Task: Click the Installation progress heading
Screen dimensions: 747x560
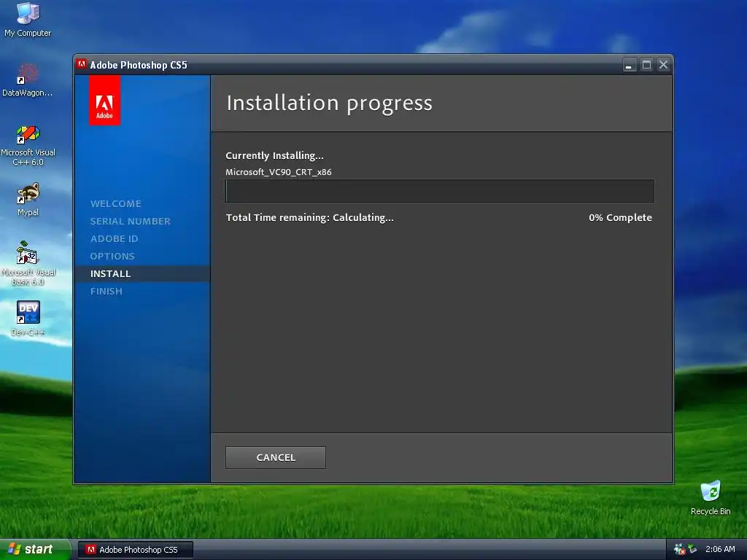Action: pyautogui.click(x=329, y=103)
